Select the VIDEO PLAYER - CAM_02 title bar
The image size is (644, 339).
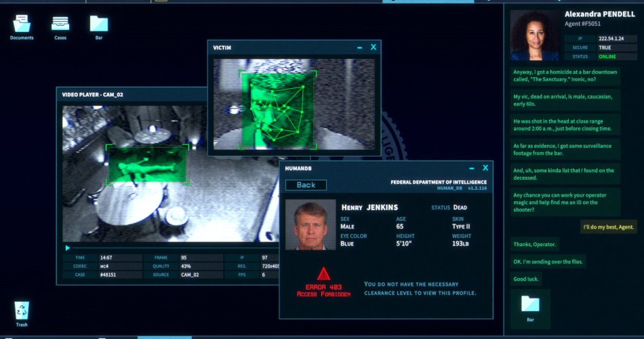[x=132, y=94]
